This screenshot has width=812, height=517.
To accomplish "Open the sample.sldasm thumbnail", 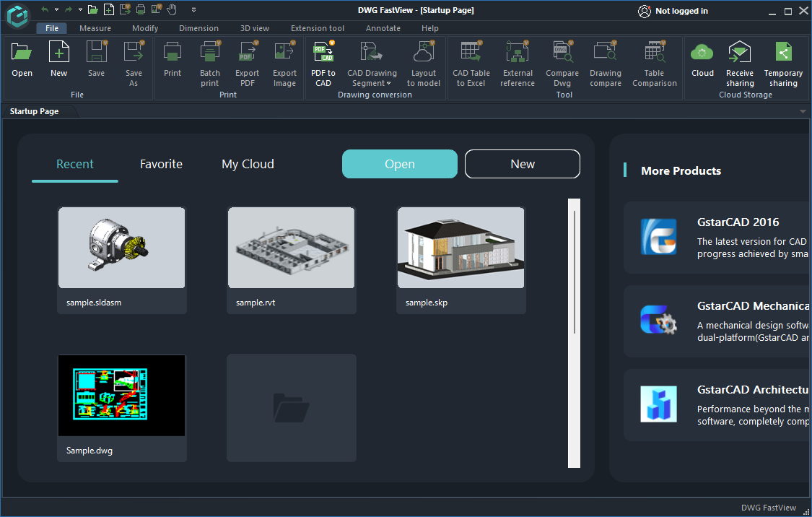I will point(122,248).
